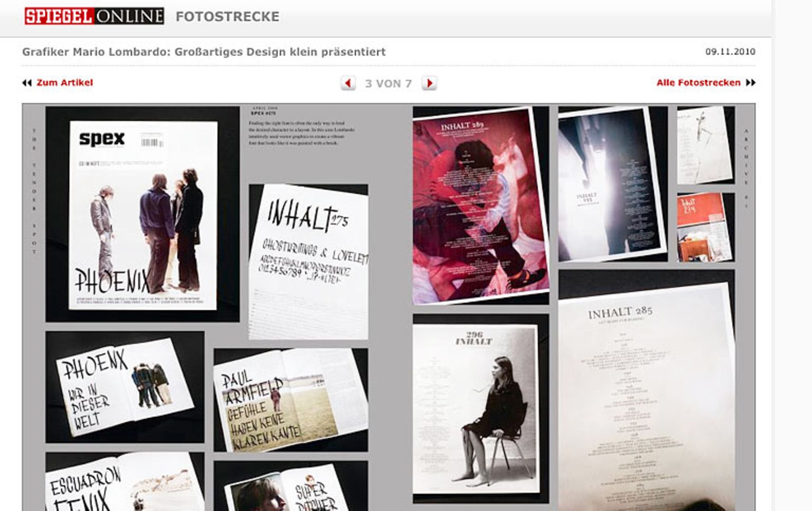Click the 3 von 7 page counter

(x=388, y=84)
